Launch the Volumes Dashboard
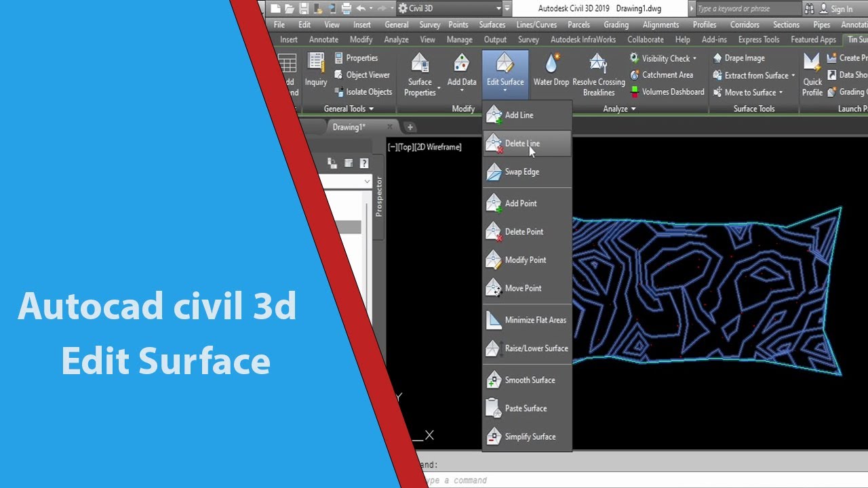This screenshot has width=868, height=488. (667, 92)
